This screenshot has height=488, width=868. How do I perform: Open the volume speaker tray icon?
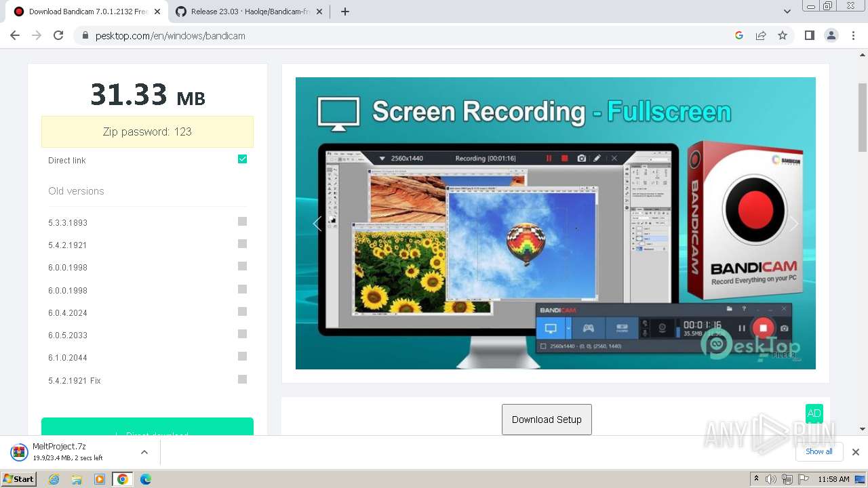[771, 479]
